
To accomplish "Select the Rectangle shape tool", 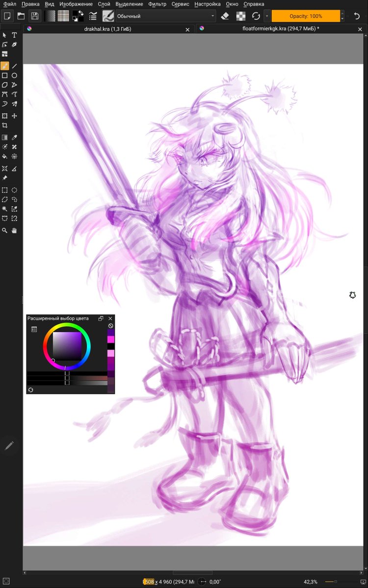I will click(4, 75).
